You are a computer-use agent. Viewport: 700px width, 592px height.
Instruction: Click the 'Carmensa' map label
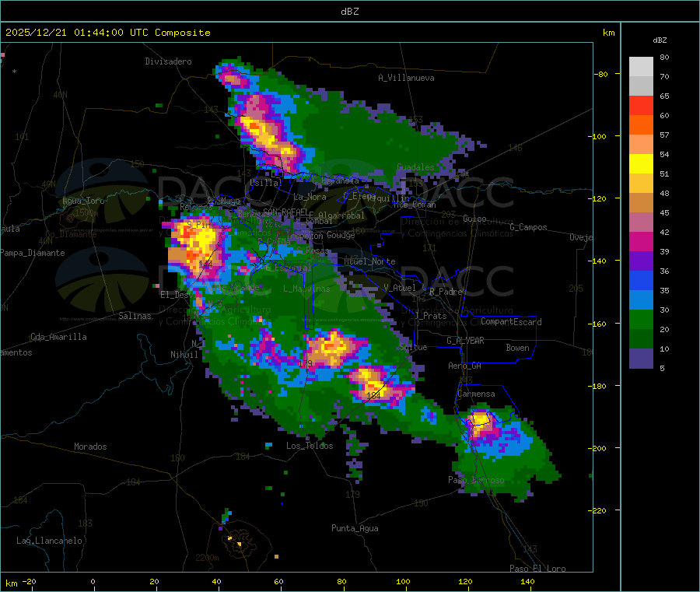tap(476, 394)
